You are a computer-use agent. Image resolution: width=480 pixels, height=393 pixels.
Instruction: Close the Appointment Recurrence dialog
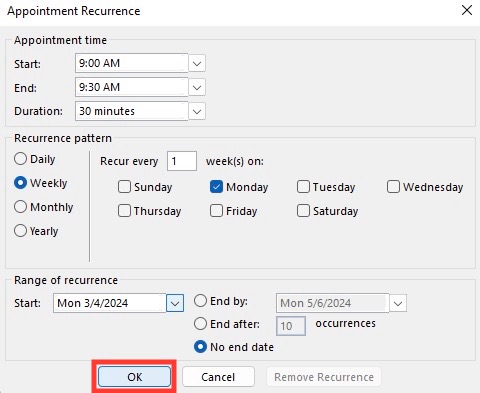coord(467,10)
